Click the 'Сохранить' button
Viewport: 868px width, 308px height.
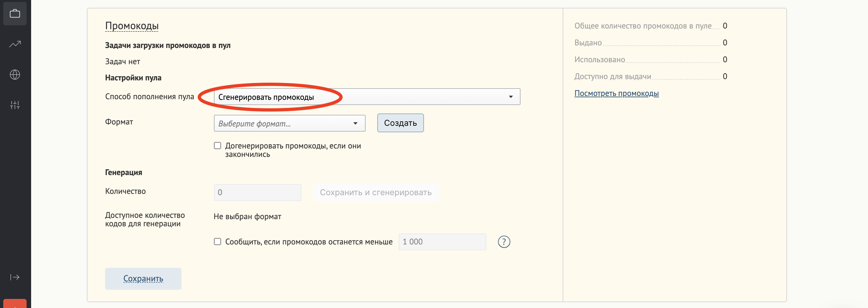pos(143,279)
